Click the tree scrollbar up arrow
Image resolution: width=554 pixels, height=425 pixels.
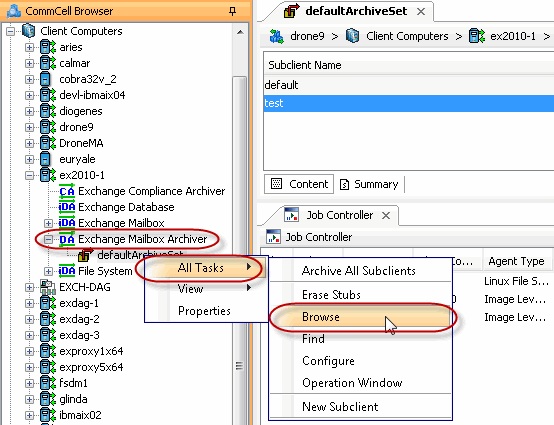(x=240, y=33)
